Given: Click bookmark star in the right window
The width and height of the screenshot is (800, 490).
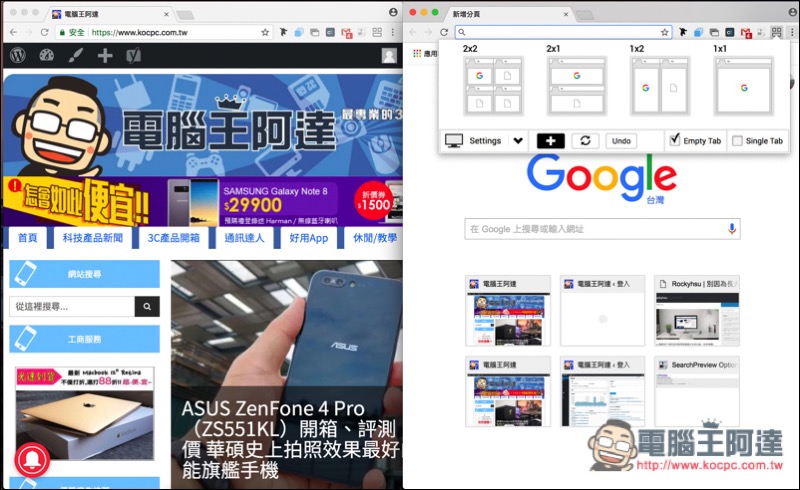Looking at the screenshot, I should [x=664, y=32].
